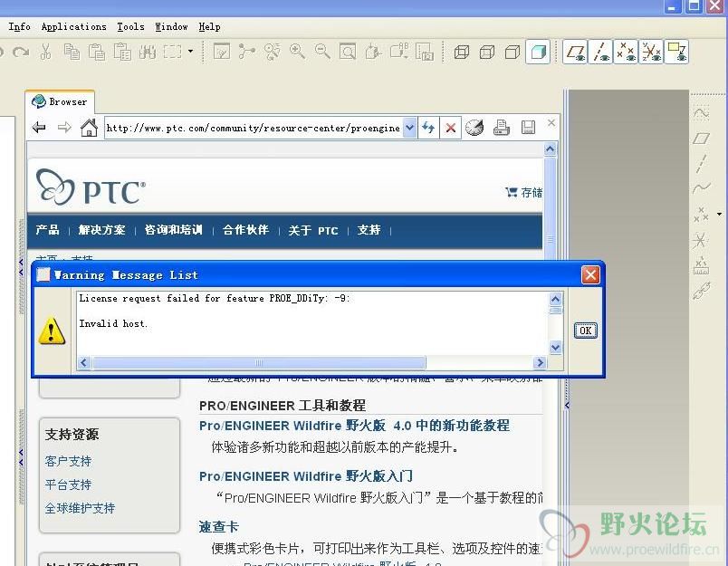Select No Hidden display mode icon
728x566 pixels.
tap(512, 52)
